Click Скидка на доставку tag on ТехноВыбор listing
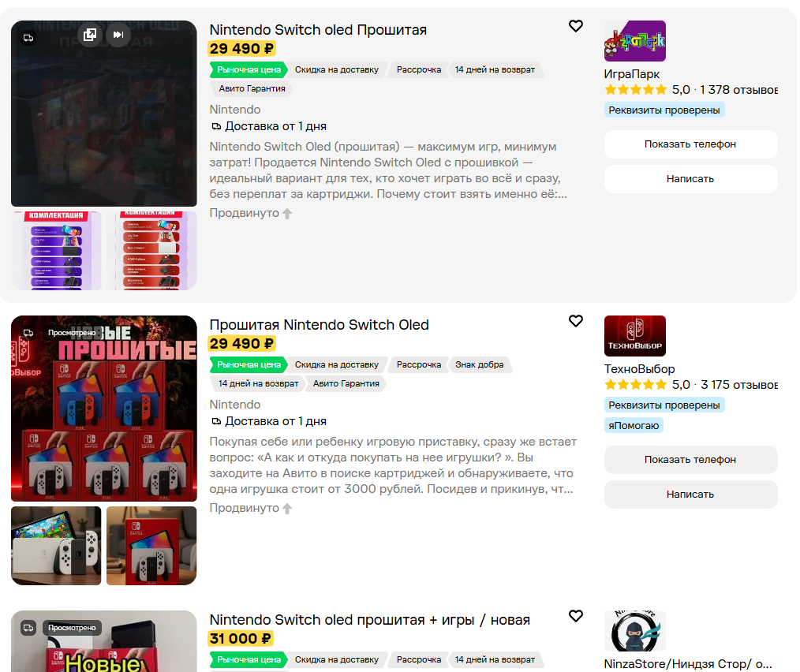This screenshot has height=672, width=800. point(337,365)
